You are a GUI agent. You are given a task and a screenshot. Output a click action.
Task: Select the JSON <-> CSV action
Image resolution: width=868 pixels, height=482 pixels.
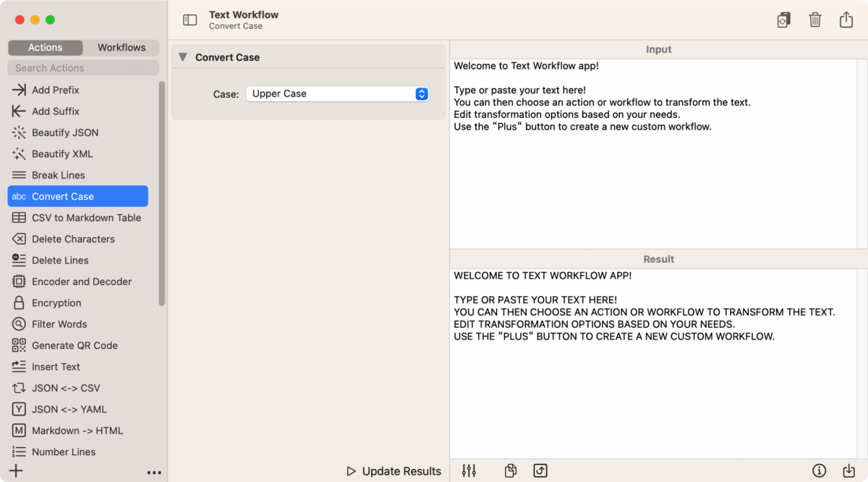point(78,388)
